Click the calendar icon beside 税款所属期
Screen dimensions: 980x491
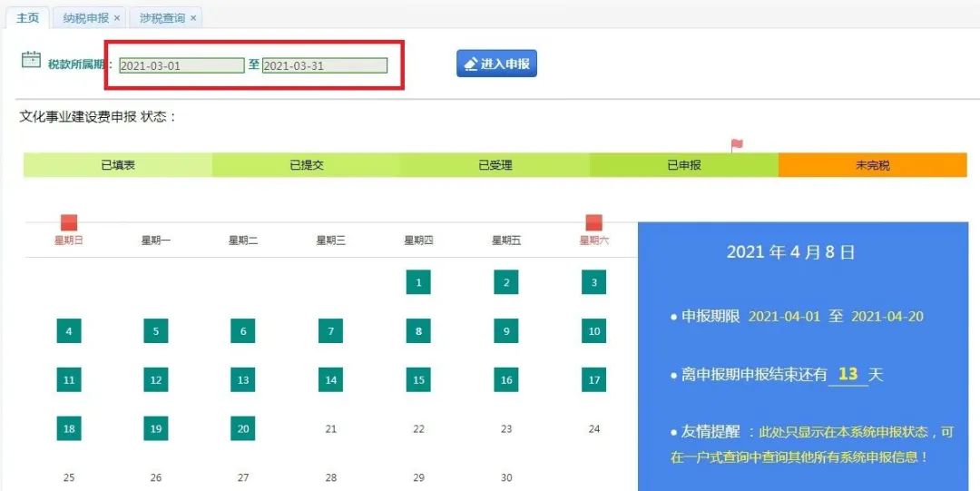tap(31, 60)
